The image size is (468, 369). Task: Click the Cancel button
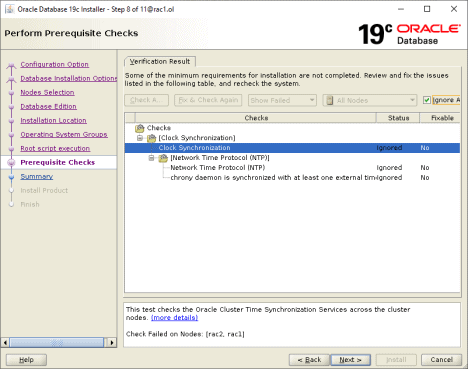point(441,360)
